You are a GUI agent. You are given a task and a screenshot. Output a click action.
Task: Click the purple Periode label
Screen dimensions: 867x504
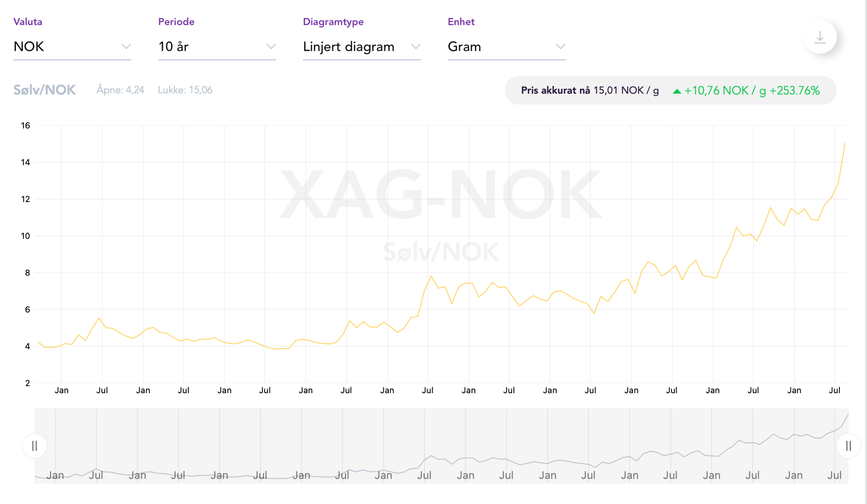[176, 22]
